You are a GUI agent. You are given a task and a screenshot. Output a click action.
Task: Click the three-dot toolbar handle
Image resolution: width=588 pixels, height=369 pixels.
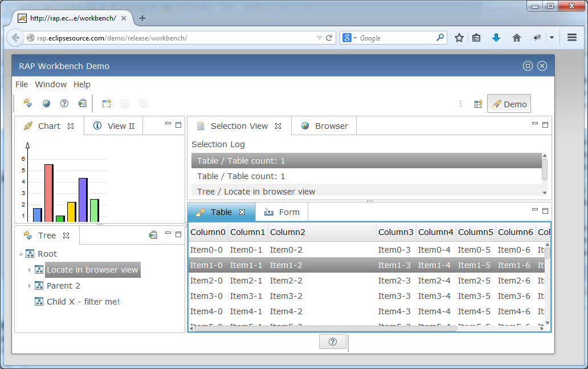(x=460, y=104)
